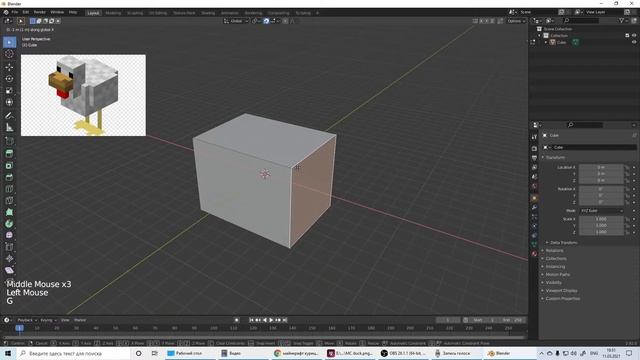Toggle proportional editing in viewport header
The height and width of the screenshot is (360, 640).
click(285, 21)
